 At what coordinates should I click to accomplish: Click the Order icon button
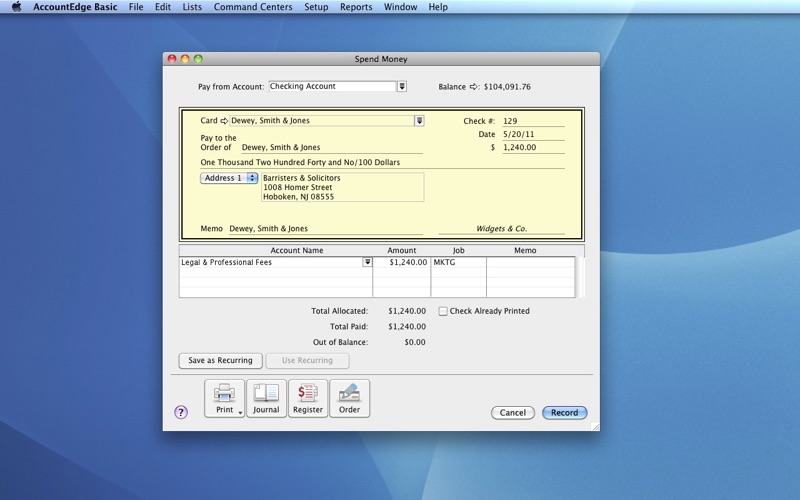point(349,398)
